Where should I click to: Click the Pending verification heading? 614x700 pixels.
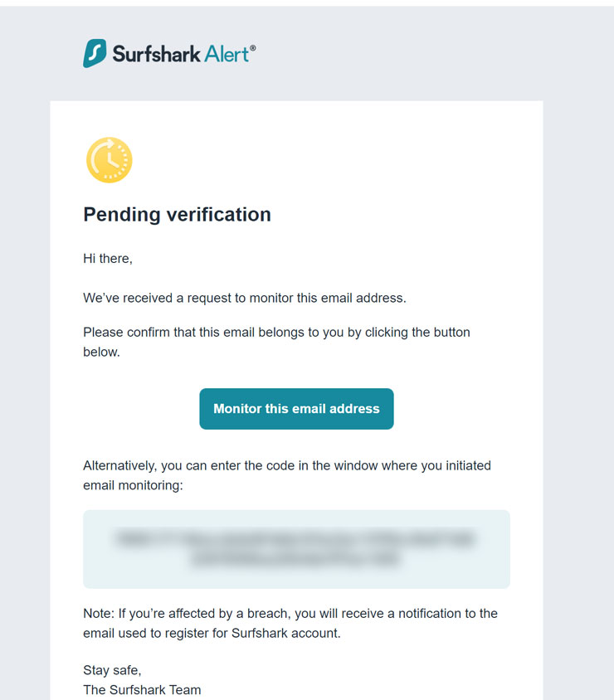(177, 215)
